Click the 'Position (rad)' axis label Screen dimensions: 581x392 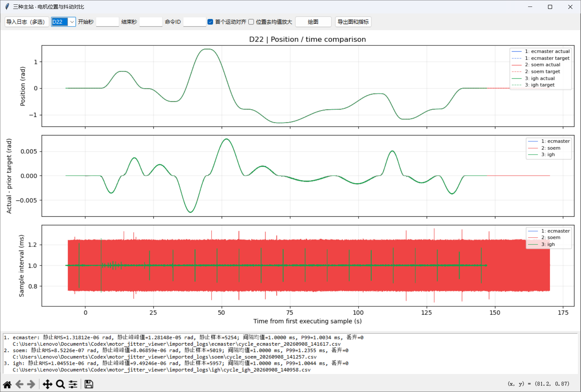point(23,86)
